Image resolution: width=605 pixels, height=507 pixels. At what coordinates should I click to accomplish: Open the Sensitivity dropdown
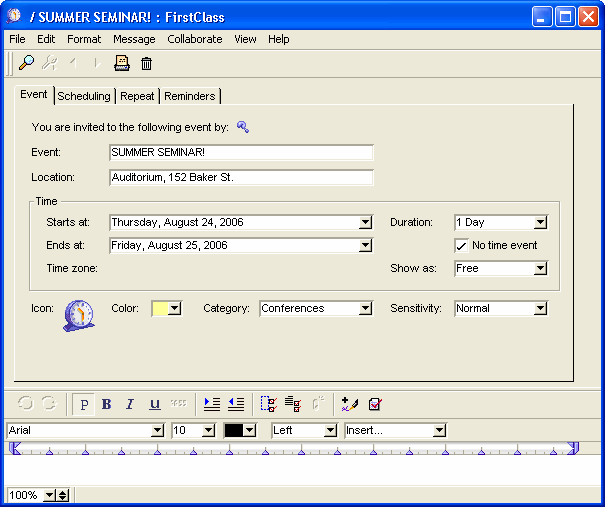540,309
